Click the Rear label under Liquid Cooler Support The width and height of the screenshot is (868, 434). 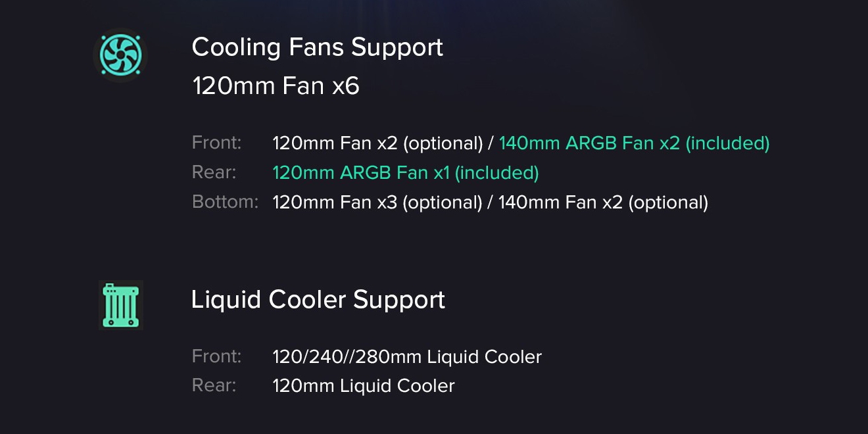point(214,385)
